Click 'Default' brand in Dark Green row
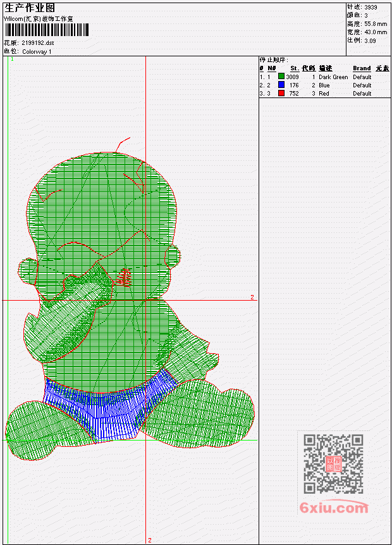Viewport: 392px width, 545px height. (362, 77)
